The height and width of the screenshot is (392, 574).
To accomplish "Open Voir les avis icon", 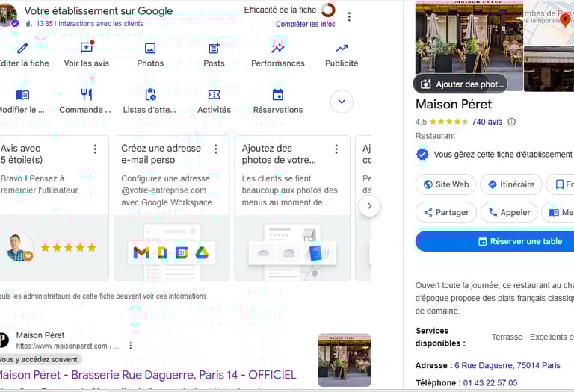I will (87, 48).
